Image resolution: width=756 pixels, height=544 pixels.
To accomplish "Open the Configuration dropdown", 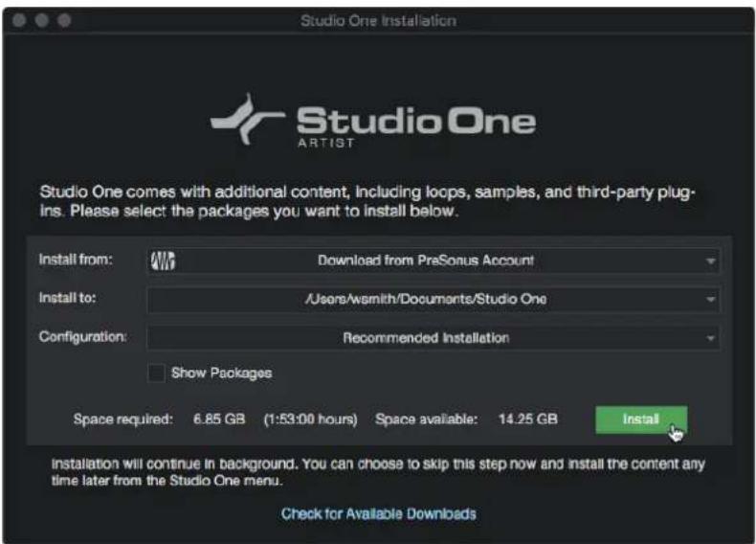I will pos(433,338).
